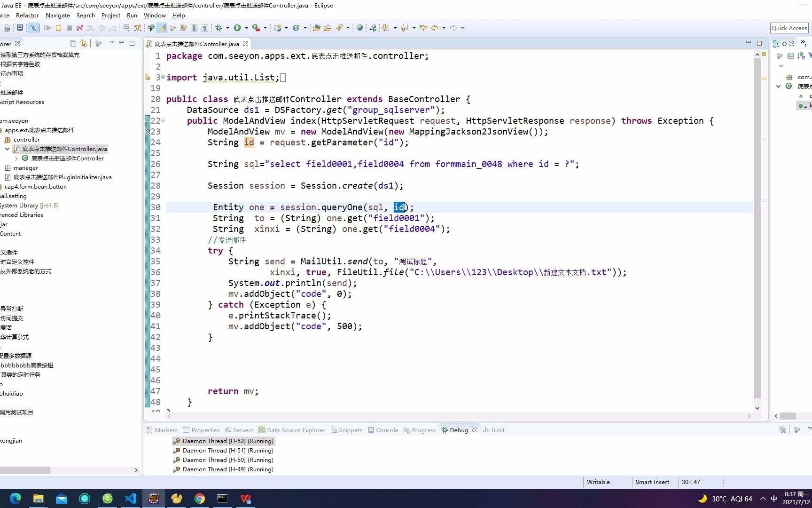
Task: Click the Search flashlight toolbar icon
Action: tap(339, 28)
